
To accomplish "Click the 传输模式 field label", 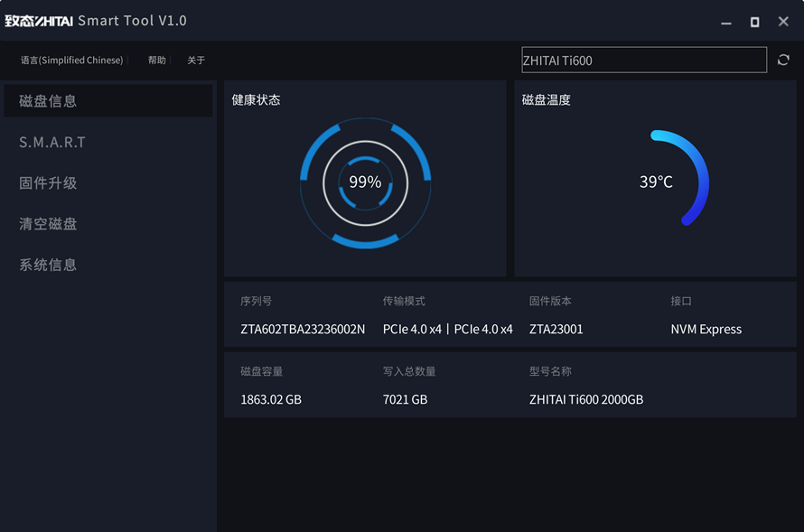I will pyautogui.click(x=404, y=301).
